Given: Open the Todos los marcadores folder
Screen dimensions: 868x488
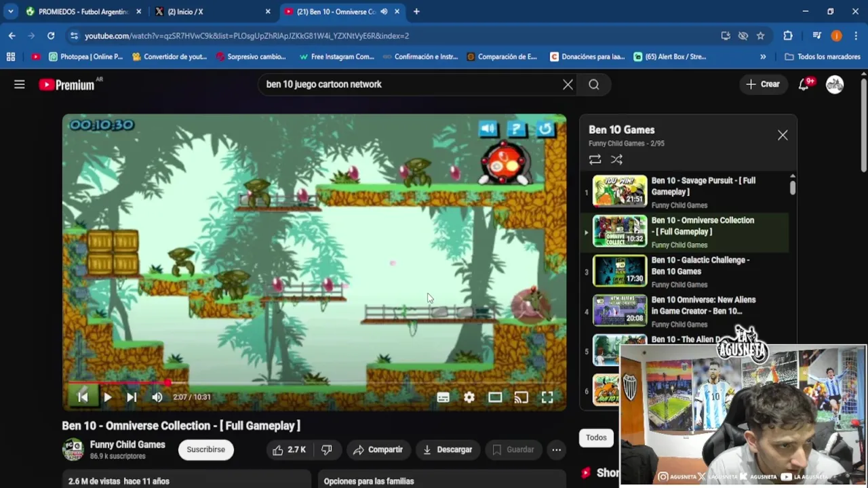Looking at the screenshot, I should tap(823, 57).
